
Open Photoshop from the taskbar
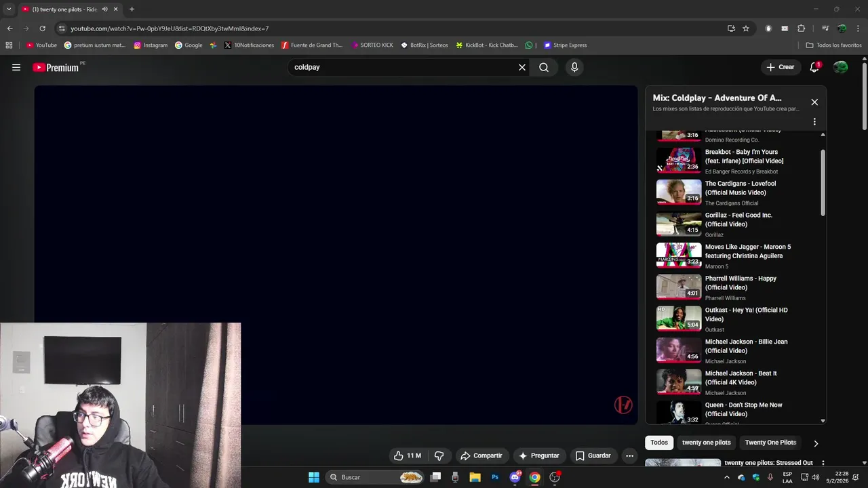pyautogui.click(x=495, y=477)
